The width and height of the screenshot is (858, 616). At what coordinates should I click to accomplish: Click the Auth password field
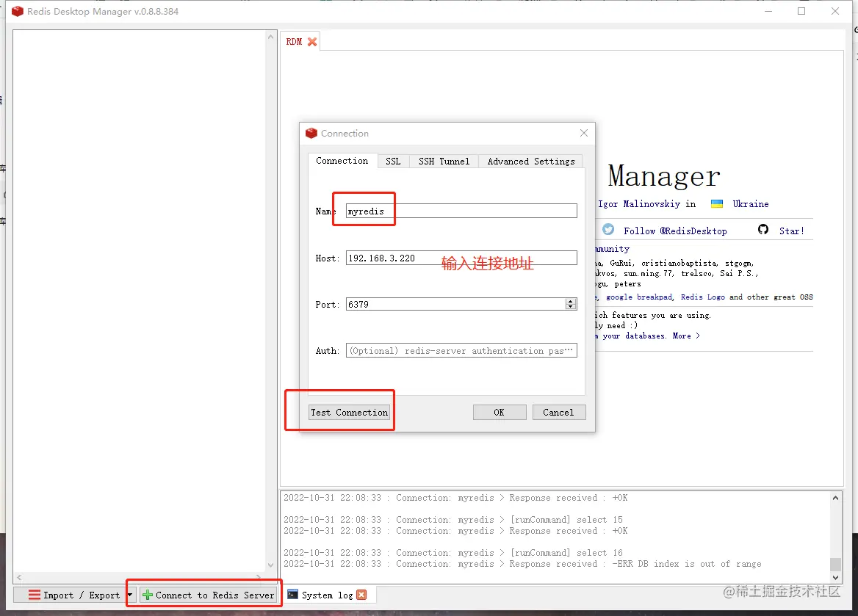[461, 351]
